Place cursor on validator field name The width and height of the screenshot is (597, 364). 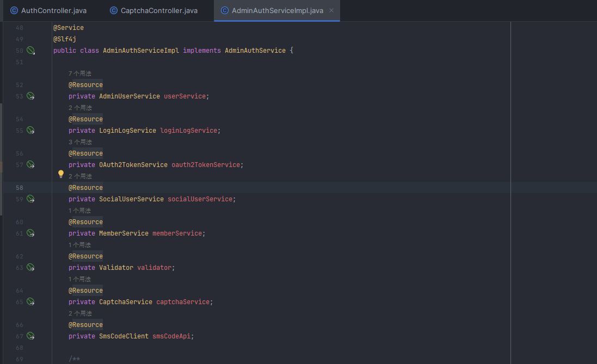[154, 268]
